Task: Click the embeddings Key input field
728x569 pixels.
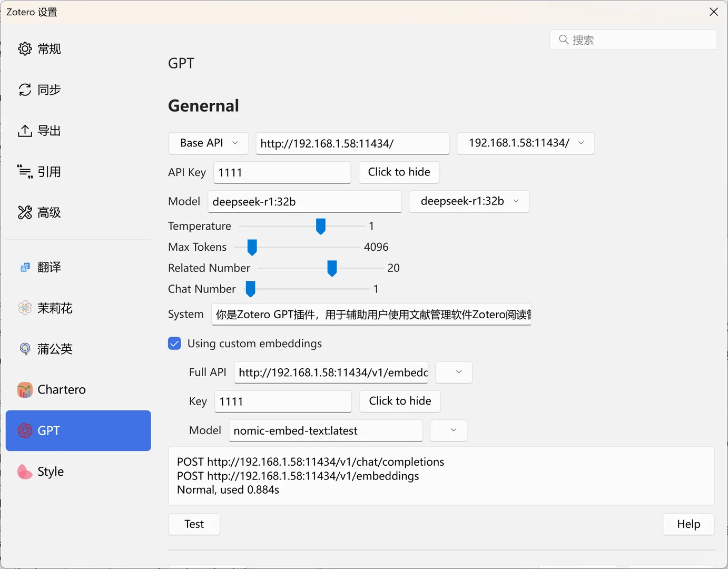Action: [x=283, y=401]
